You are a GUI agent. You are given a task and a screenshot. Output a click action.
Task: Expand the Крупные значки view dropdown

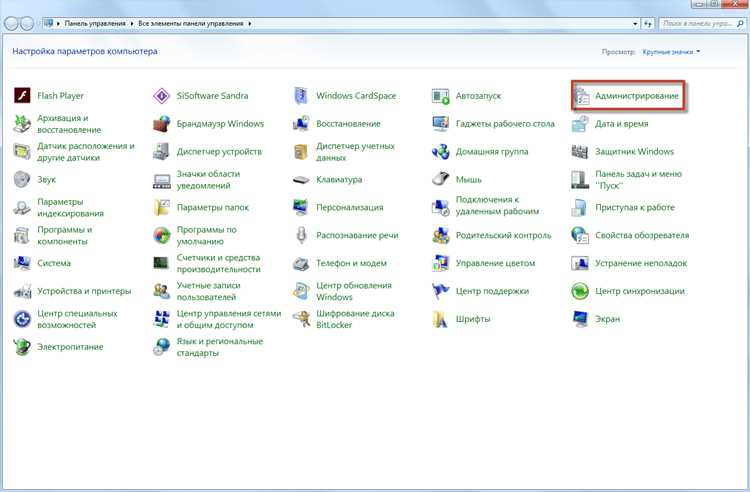pos(671,52)
